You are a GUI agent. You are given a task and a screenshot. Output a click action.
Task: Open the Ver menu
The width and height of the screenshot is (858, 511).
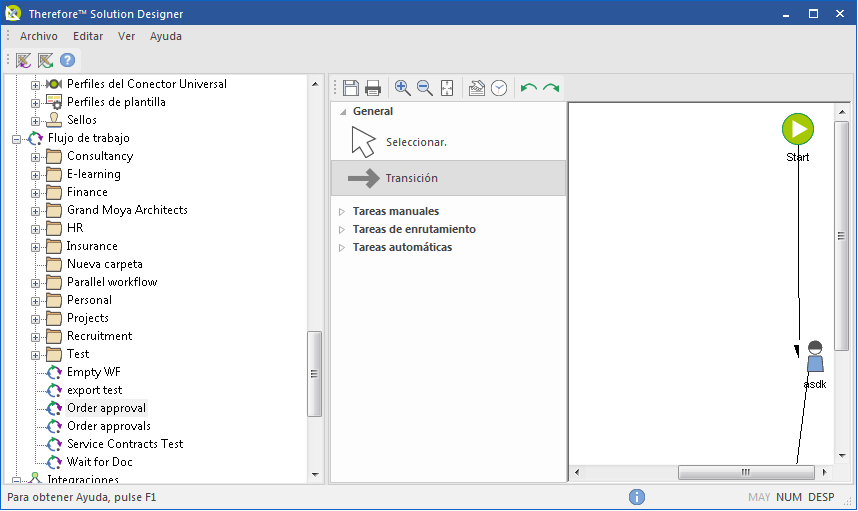pyautogui.click(x=126, y=36)
